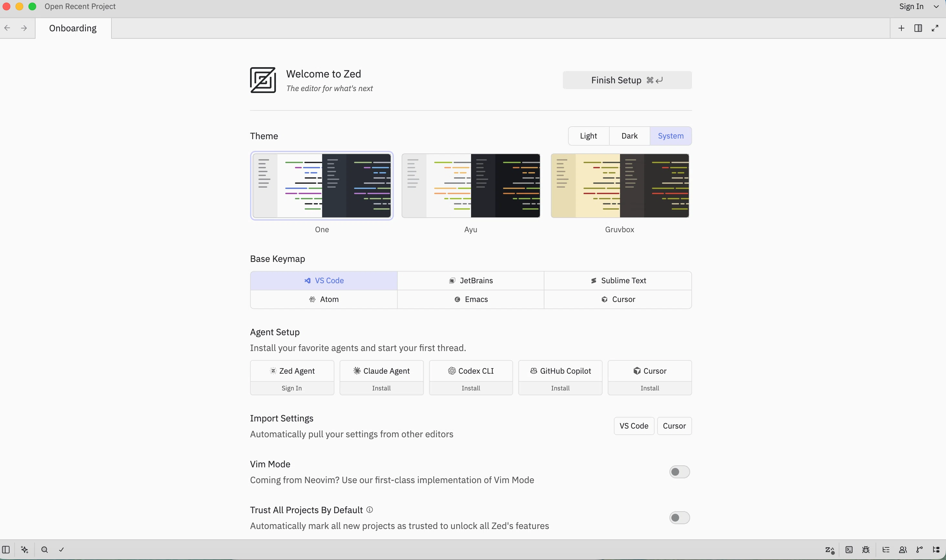
Task: Enable Trust All Projects By Default switch
Action: click(679, 517)
